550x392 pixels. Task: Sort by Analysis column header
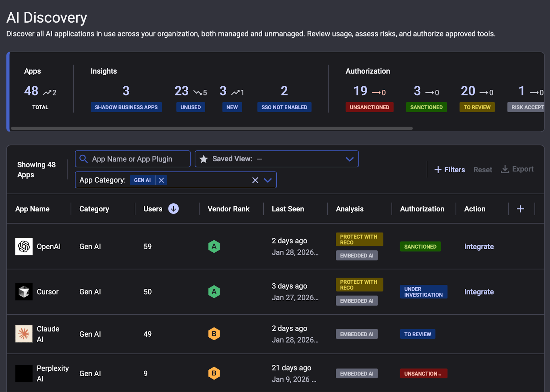click(x=350, y=209)
